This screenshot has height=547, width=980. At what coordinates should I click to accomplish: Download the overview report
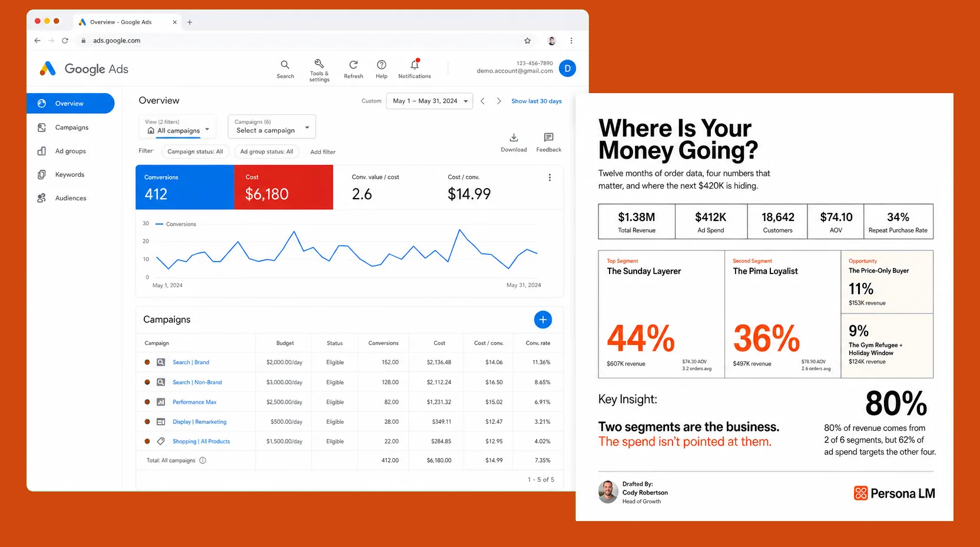(514, 142)
